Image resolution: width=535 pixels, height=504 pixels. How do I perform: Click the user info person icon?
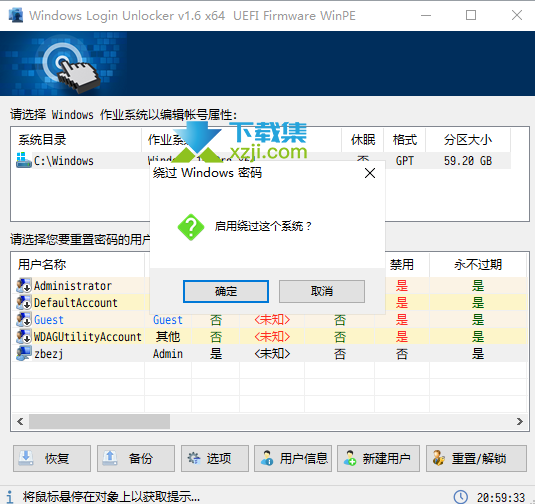(267, 458)
